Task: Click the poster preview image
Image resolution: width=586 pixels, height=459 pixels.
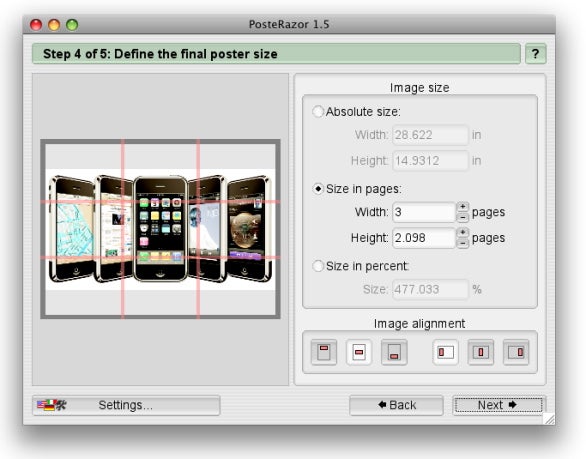Action: (160, 229)
